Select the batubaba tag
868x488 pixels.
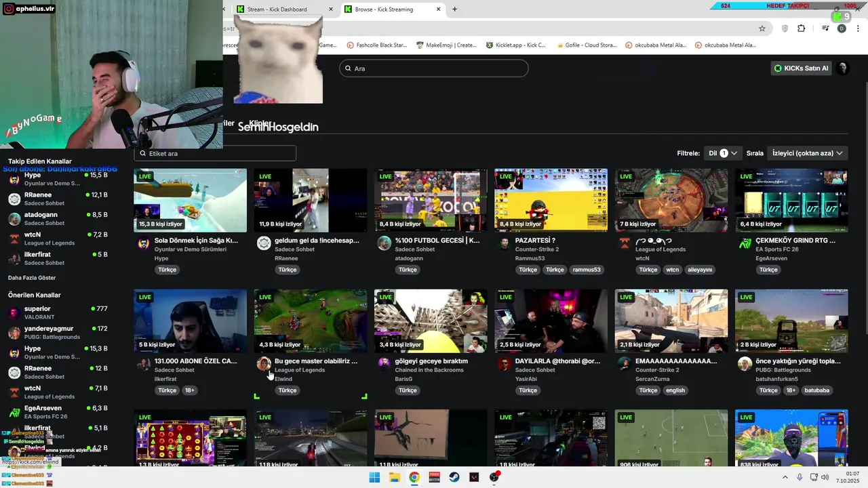point(817,390)
